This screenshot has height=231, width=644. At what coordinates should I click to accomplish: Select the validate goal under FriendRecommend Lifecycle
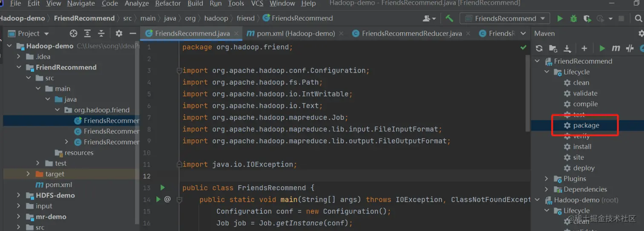[x=585, y=93]
